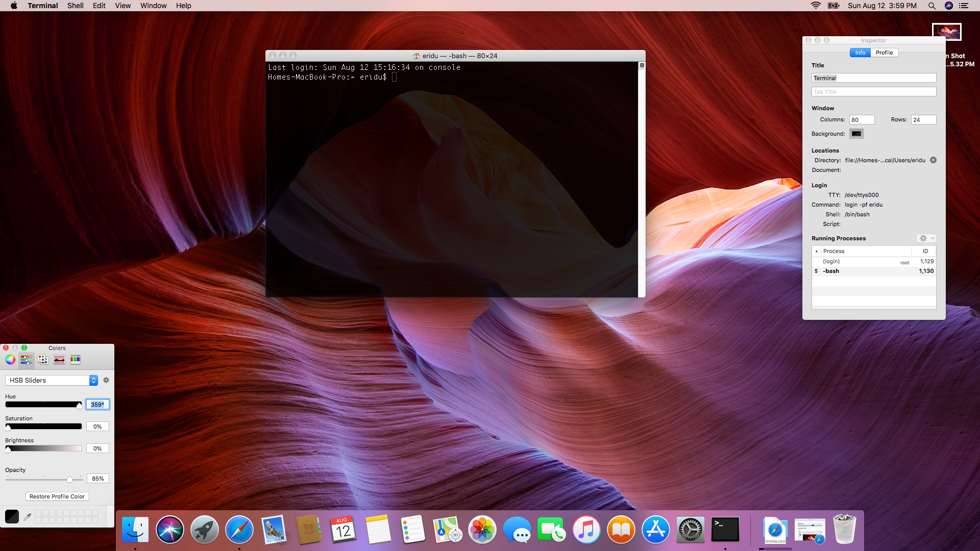The width and height of the screenshot is (980, 551).
Task: Open the Terminal application menu
Action: pyautogui.click(x=43, y=6)
